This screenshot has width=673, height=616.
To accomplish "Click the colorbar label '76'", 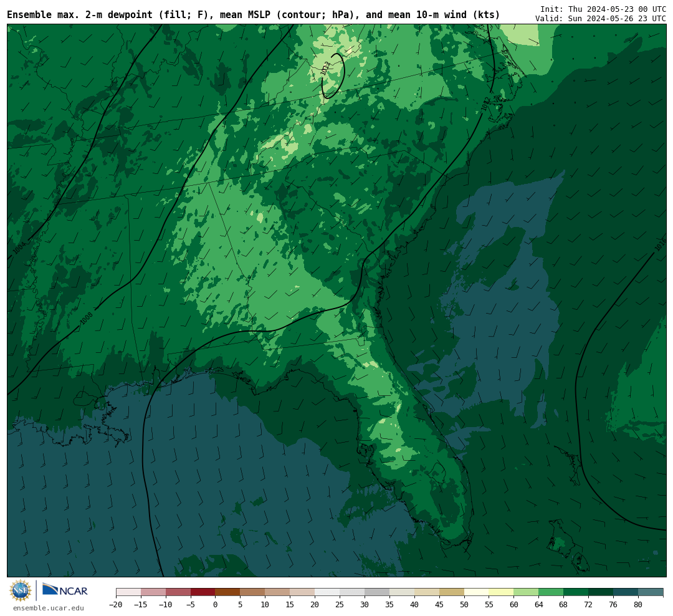I will (x=613, y=605).
